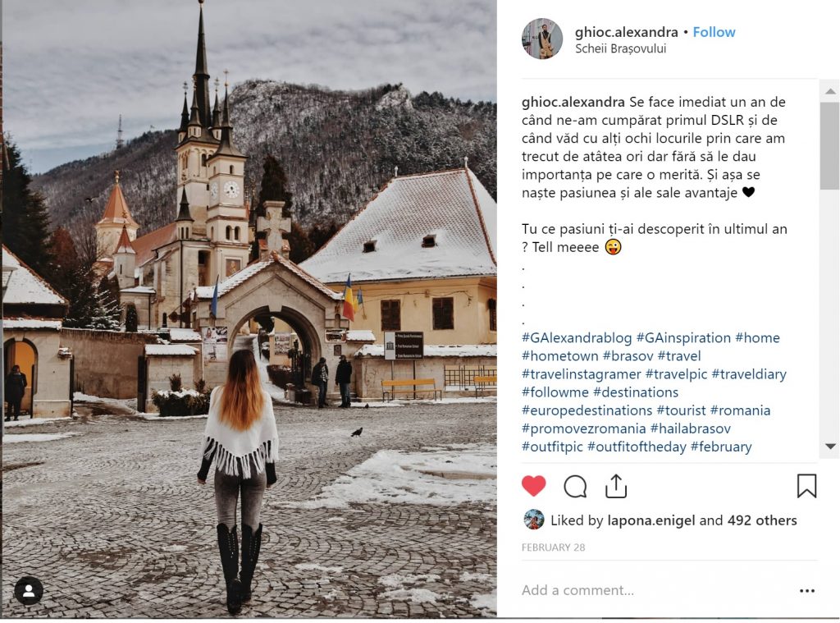
Task: Open comments via speech bubble icon
Action: tap(575, 486)
